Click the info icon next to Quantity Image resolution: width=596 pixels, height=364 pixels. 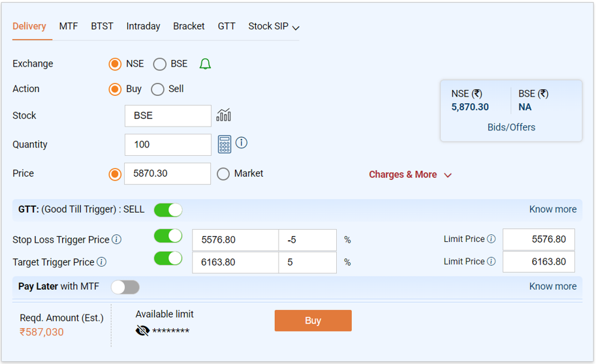[x=242, y=143]
